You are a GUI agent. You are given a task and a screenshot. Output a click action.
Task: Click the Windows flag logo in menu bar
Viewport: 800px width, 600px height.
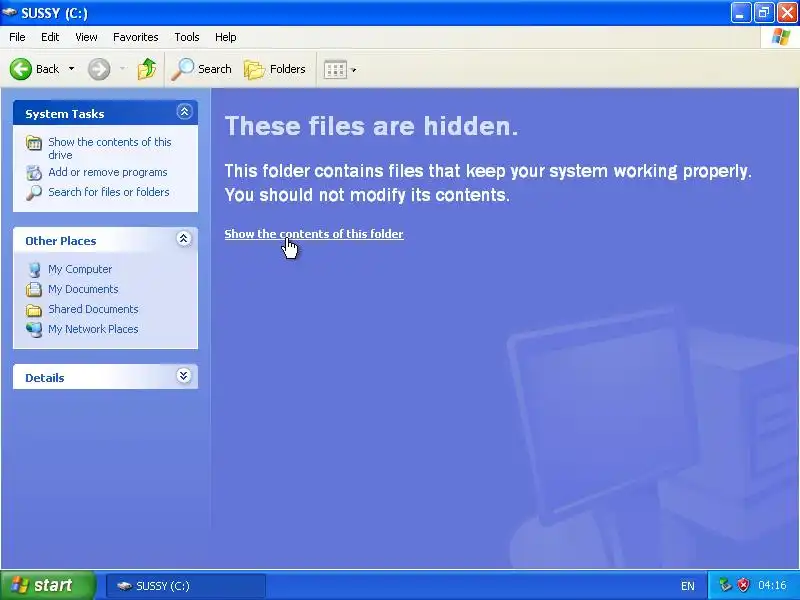point(781,37)
